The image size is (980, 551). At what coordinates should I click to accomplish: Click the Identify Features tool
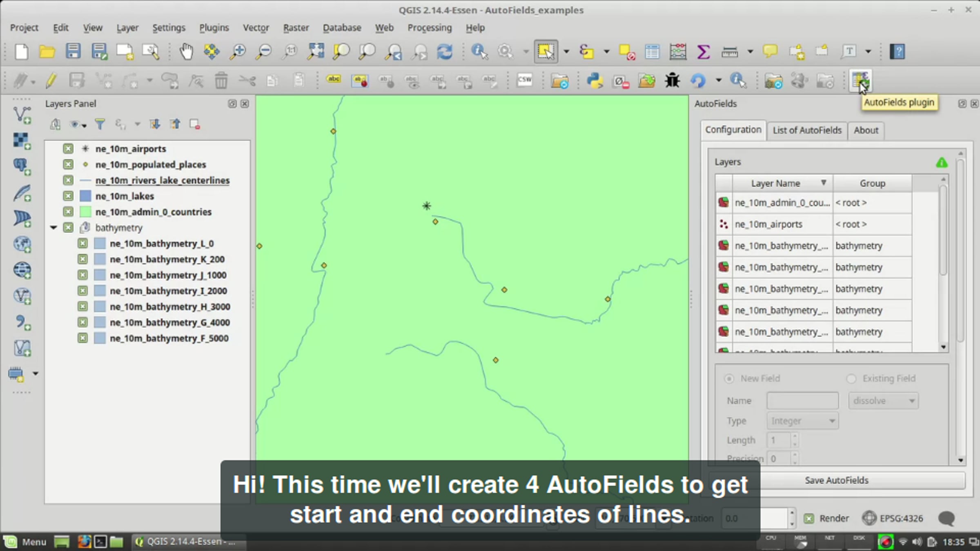[x=479, y=52]
